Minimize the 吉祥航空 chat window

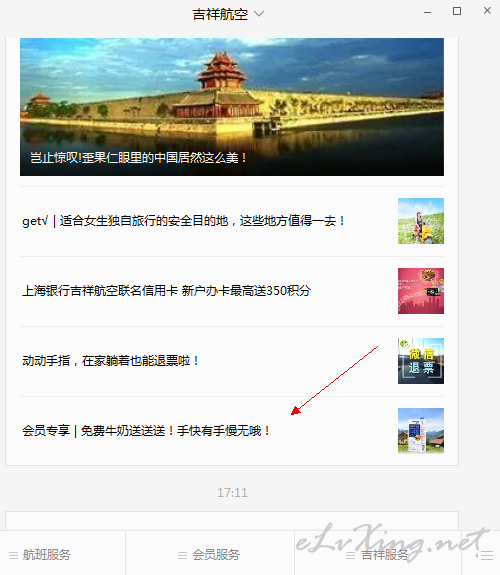click(427, 12)
